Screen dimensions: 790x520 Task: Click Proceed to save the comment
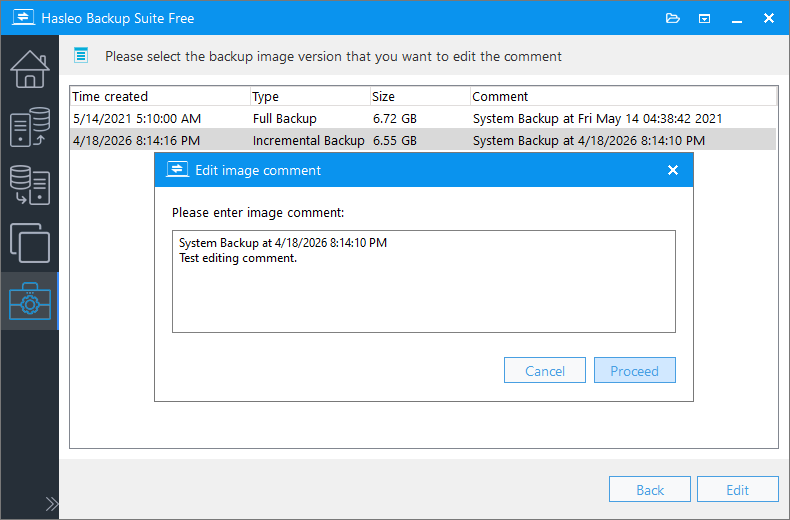[x=634, y=370]
